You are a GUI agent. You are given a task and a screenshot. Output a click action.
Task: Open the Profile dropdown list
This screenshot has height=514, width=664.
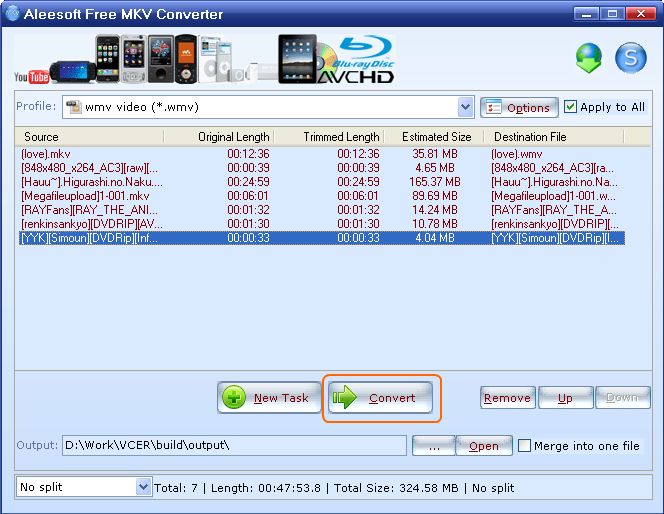point(465,107)
